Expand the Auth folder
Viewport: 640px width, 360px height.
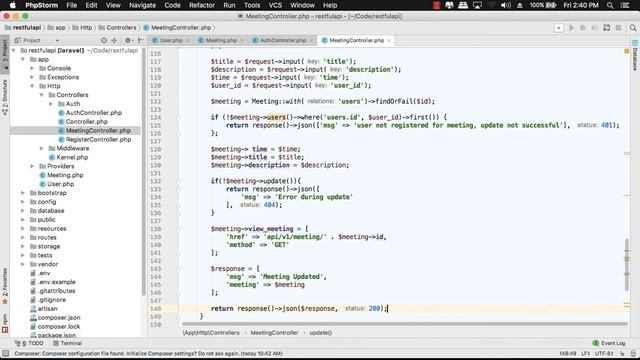coord(51,104)
